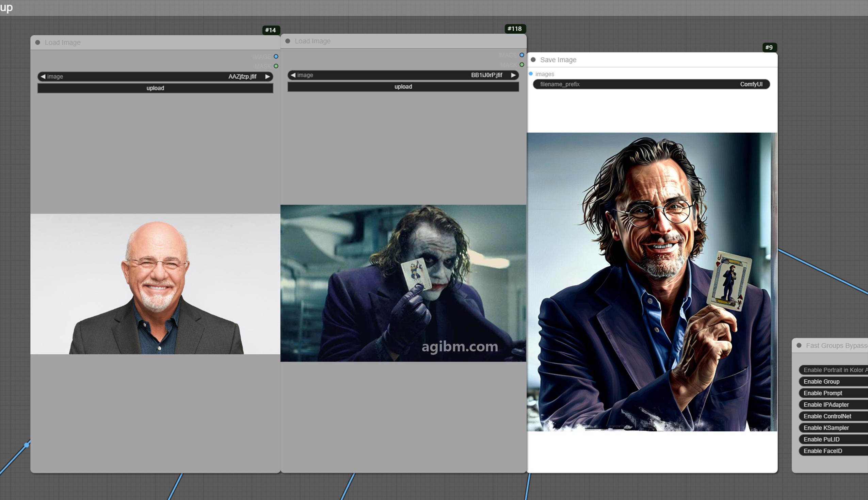
Task: Open image dropdown showing AAZjfzp.jfif
Action: (x=155, y=77)
